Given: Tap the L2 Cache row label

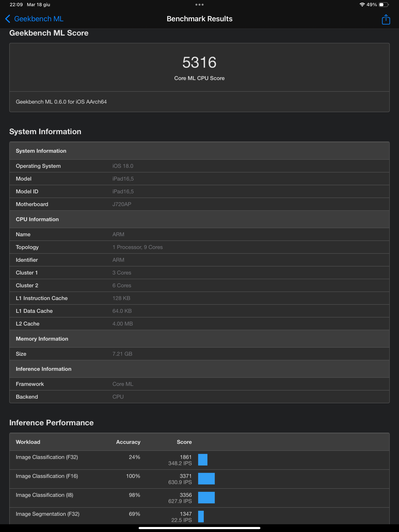Looking at the screenshot, I should [27, 324].
